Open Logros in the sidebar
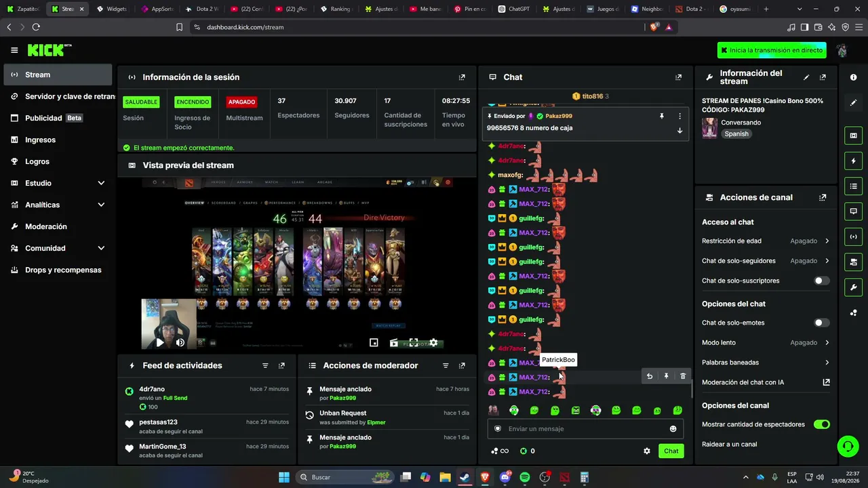The image size is (868, 488). (58, 161)
